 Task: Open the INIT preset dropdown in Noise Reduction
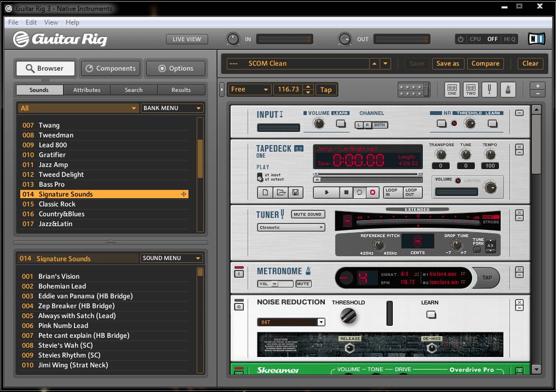click(x=291, y=322)
